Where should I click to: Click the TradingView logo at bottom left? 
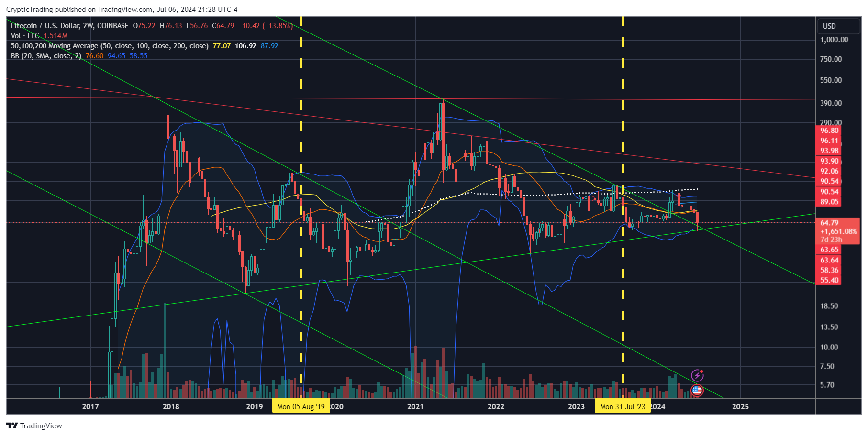click(x=34, y=425)
